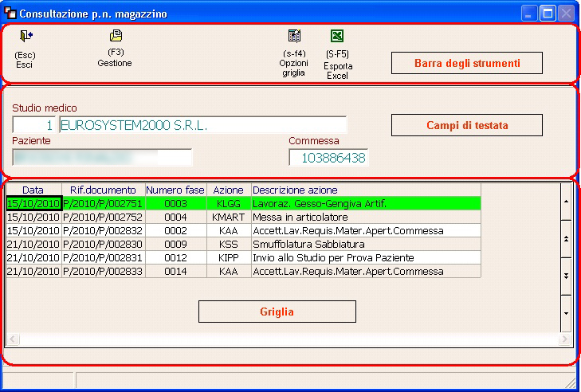Select the Accett.Lav.Requis.Mater.Apert.Commessa description in row 0014

pos(366,271)
